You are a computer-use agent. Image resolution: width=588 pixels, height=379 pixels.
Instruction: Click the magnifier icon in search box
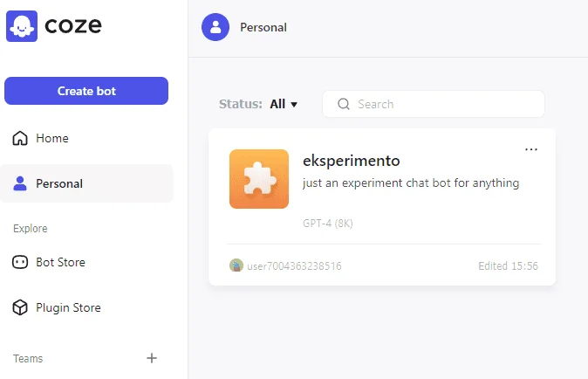click(344, 104)
